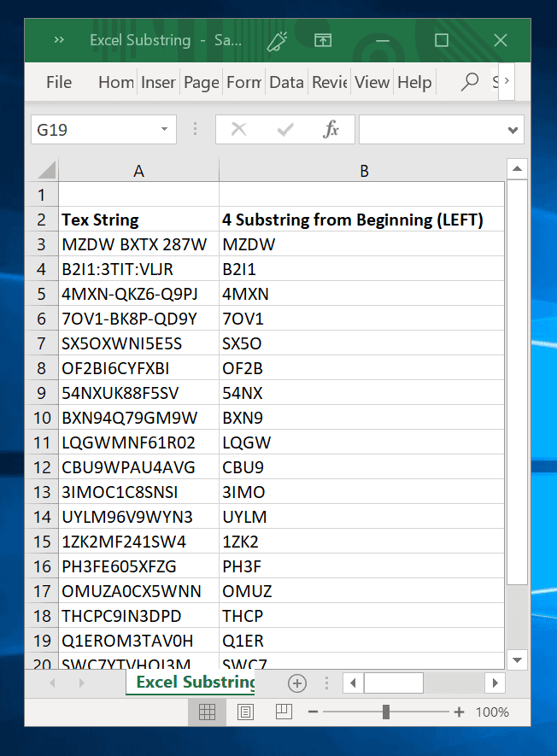Switch to Page Break Preview view
557x756 pixels.
(284, 712)
